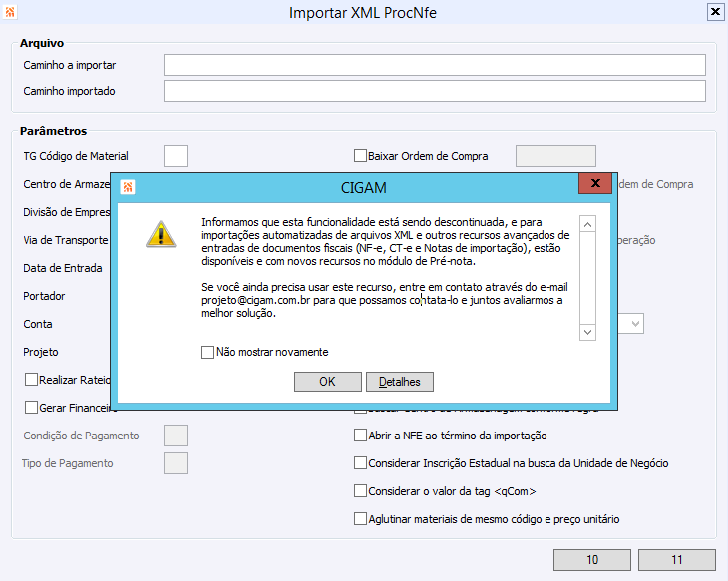Click the button labeled 10
The image size is (728, 581).
tap(592, 560)
